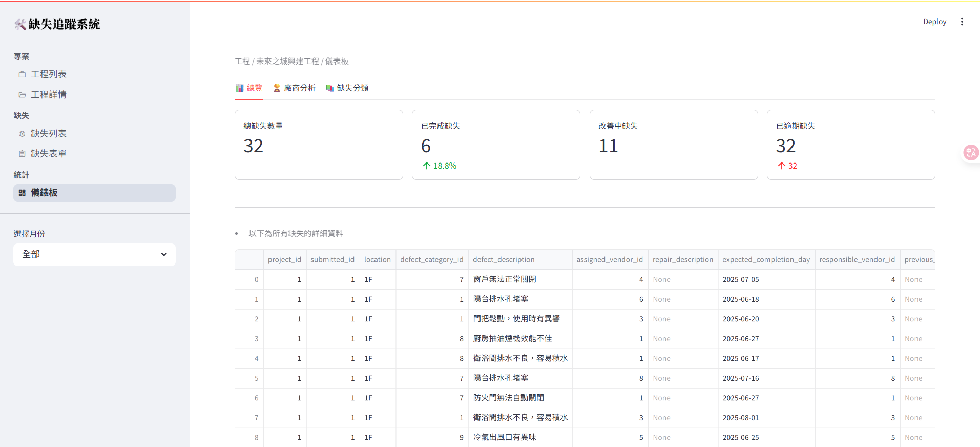Click the 工程詳情 folder icon

click(x=22, y=95)
